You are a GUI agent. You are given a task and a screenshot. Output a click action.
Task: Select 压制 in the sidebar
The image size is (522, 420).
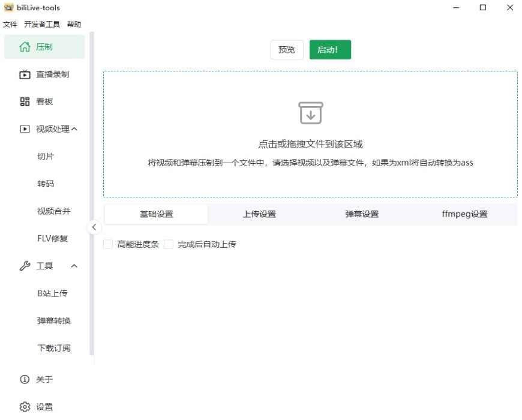click(44, 47)
